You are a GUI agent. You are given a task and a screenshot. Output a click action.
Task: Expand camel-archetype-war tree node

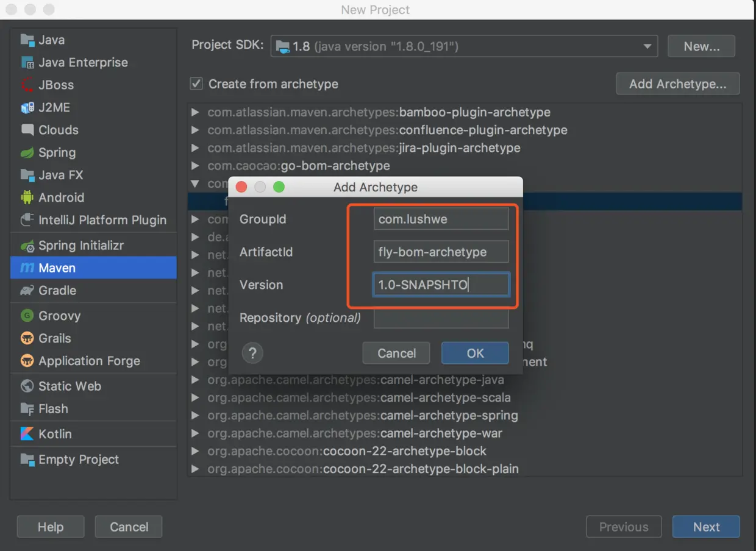195,433
